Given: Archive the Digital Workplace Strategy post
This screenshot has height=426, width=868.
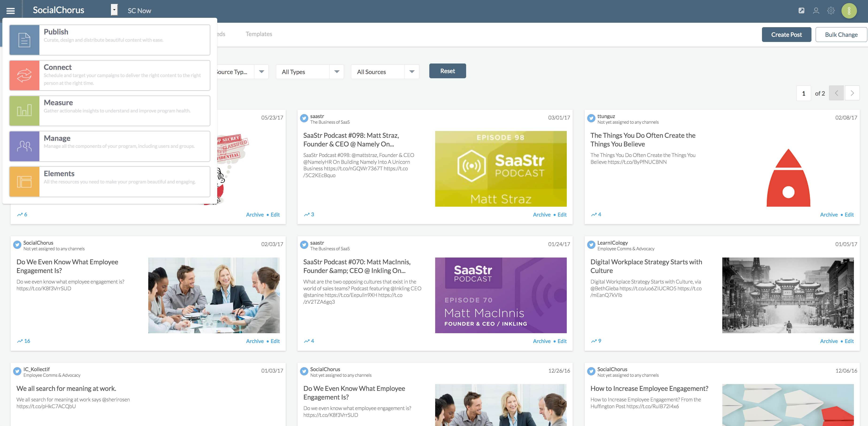Looking at the screenshot, I should [x=829, y=341].
